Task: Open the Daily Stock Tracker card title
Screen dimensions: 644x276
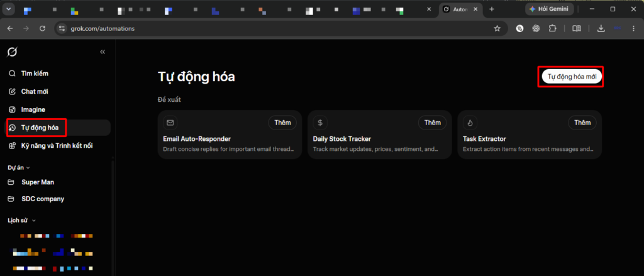Action: [x=341, y=139]
